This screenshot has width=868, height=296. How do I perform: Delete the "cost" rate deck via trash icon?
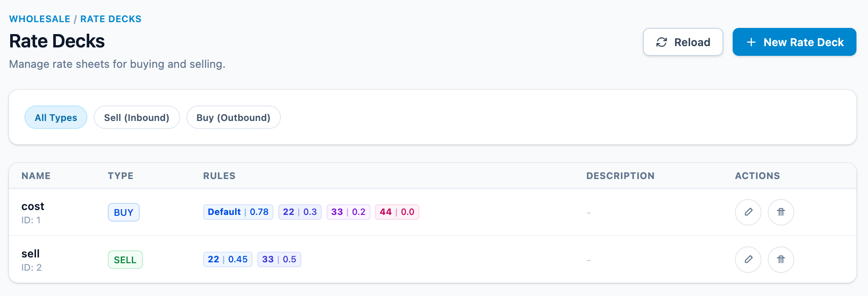[x=781, y=212]
